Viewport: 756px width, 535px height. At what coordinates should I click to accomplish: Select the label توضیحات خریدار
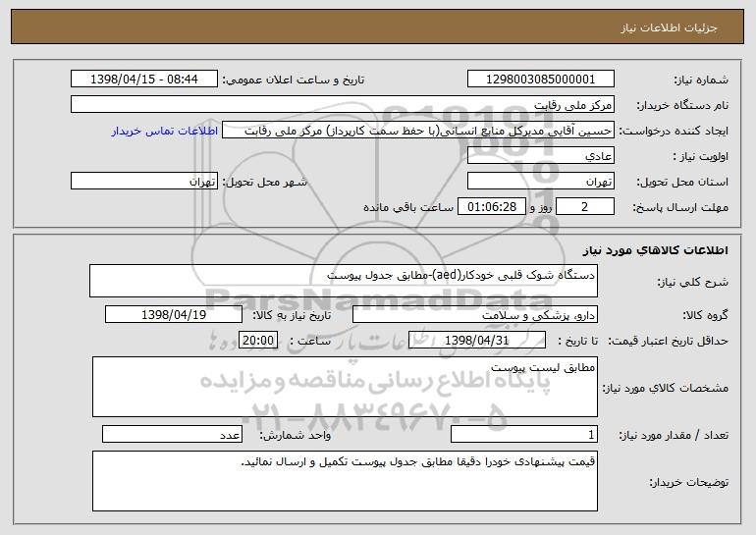tap(689, 482)
